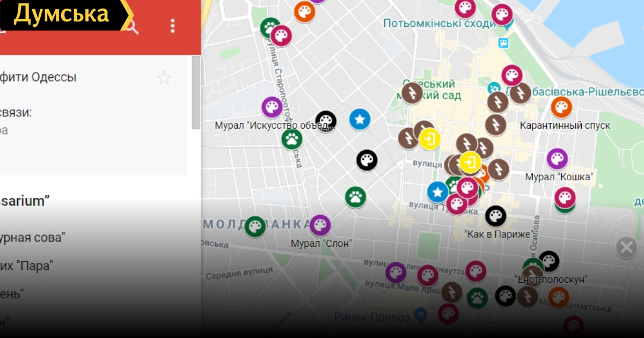Click the green palette marker in Молдаванка

(x=255, y=227)
